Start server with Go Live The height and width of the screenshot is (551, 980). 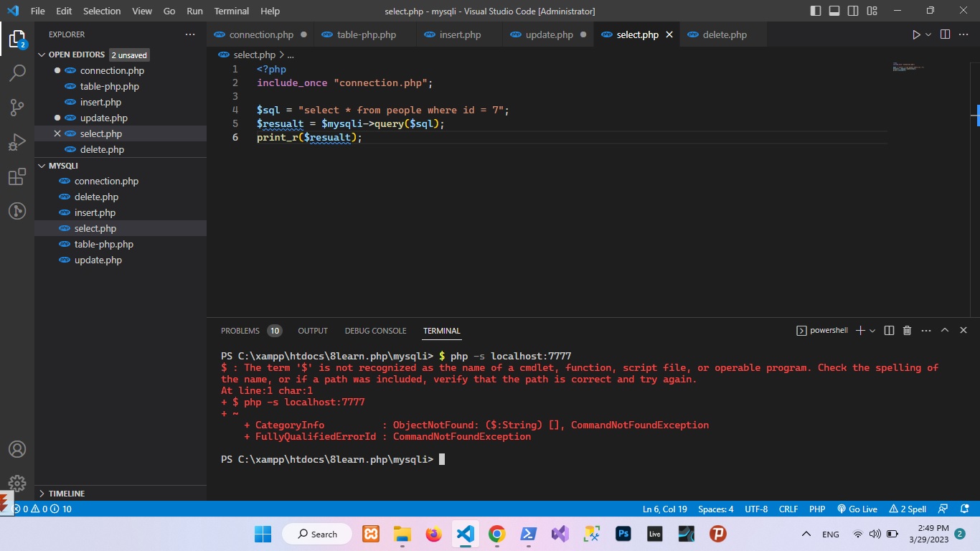(857, 509)
